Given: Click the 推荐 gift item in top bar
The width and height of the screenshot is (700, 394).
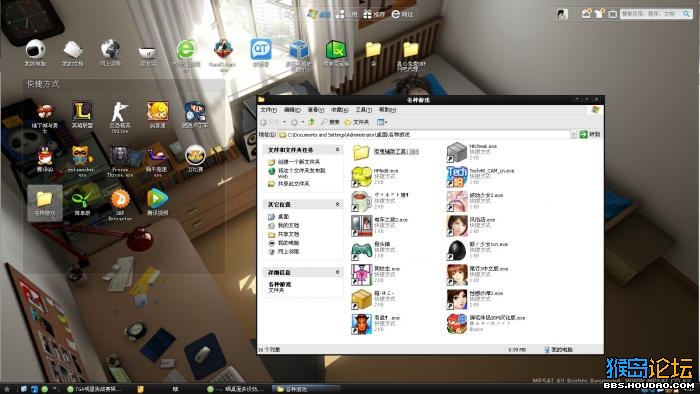Looking at the screenshot, I should pos(374,14).
